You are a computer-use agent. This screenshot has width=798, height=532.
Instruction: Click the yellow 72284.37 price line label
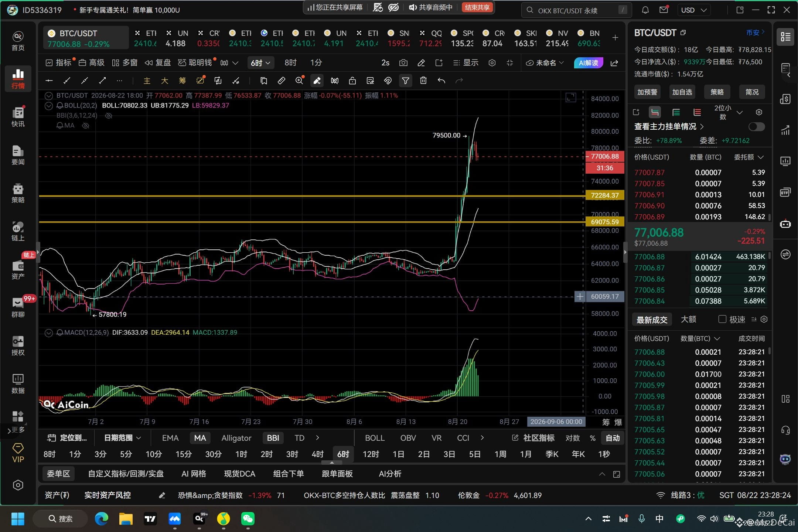605,195
